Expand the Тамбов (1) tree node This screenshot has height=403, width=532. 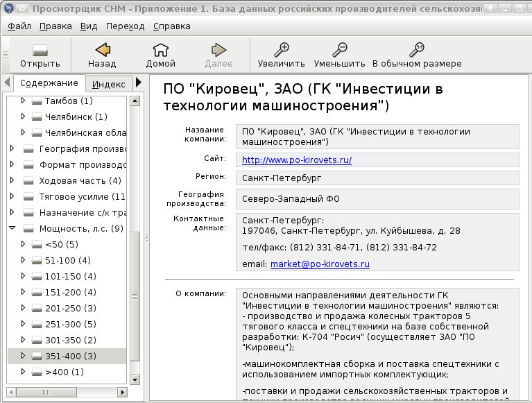tap(23, 101)
